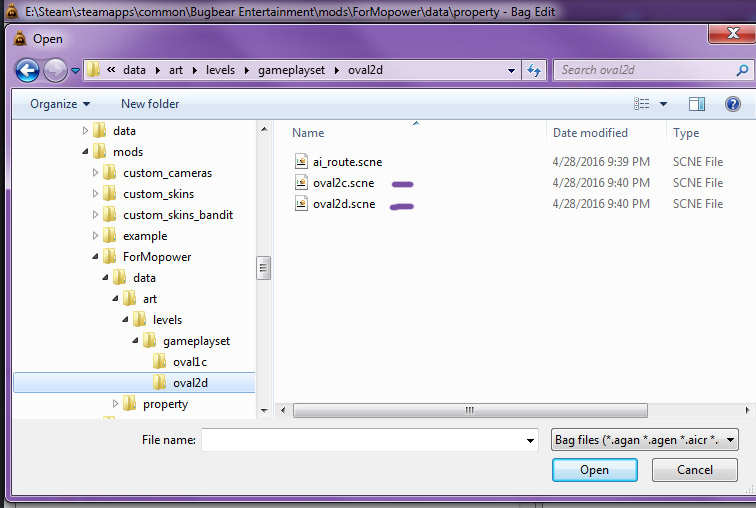Click the Open button

pyautogui.click(x=594, y=470)
